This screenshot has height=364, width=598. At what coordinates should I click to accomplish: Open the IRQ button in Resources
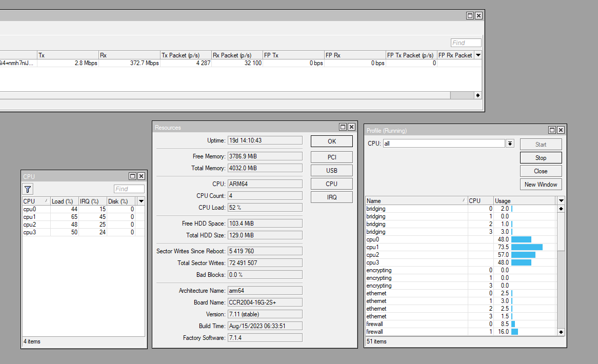click(332, 197)
